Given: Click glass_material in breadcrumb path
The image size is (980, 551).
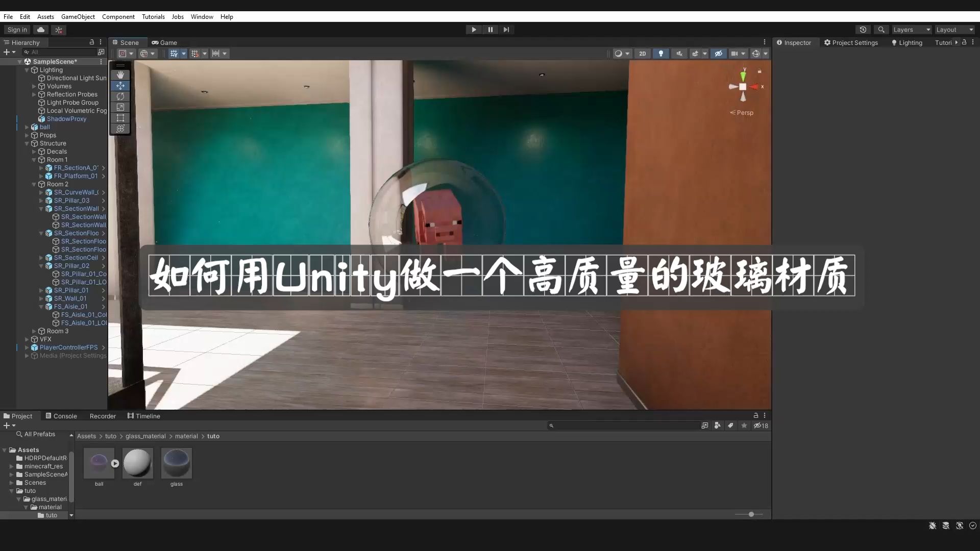Looking at the screenshot, I should tap(145, 436).
